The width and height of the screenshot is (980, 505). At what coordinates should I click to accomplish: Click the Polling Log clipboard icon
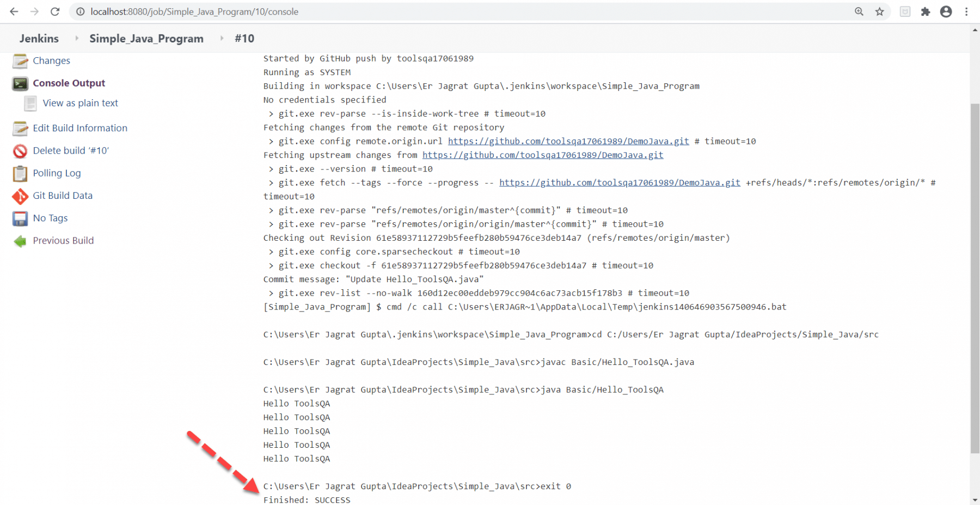[20, 173]
